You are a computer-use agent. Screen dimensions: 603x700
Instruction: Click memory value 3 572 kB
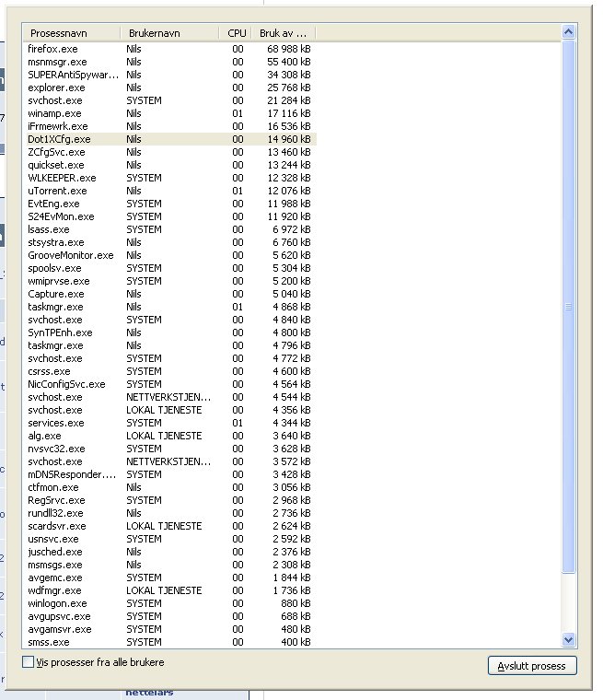(x=292, y=461)
